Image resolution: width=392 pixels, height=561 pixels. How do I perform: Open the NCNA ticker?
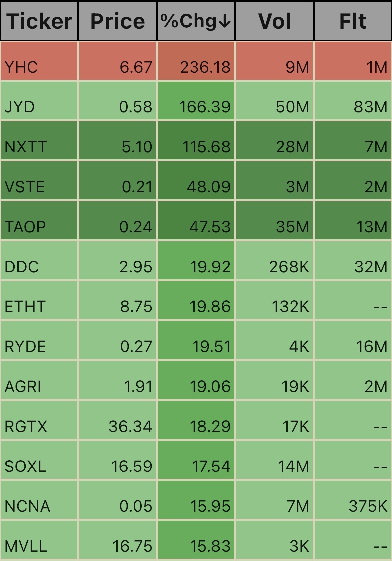point(27,506)
